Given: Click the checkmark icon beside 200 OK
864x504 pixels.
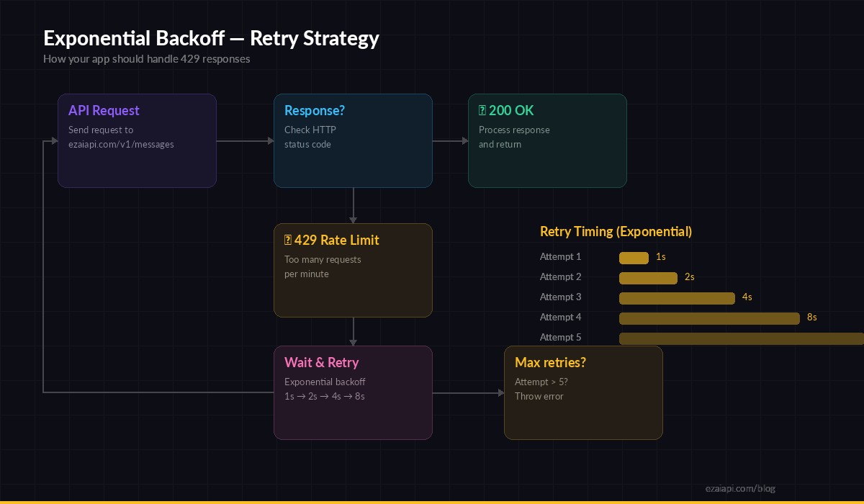Looking at the screenshot, I should [483, 110].
